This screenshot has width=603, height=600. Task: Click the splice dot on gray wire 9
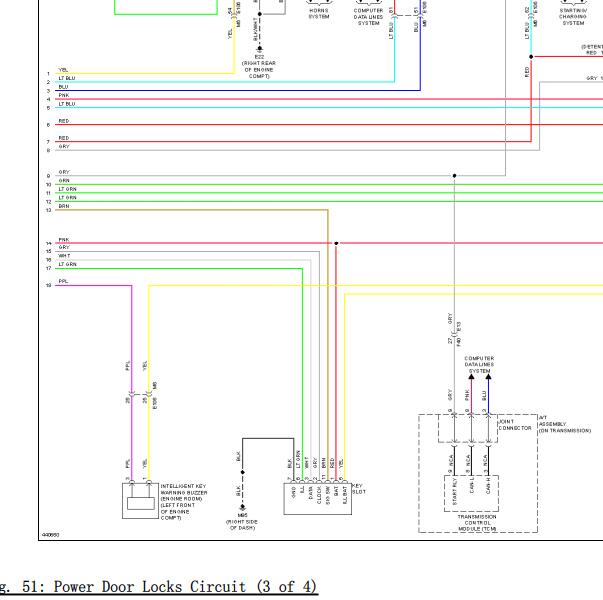[x=454, y=176]
